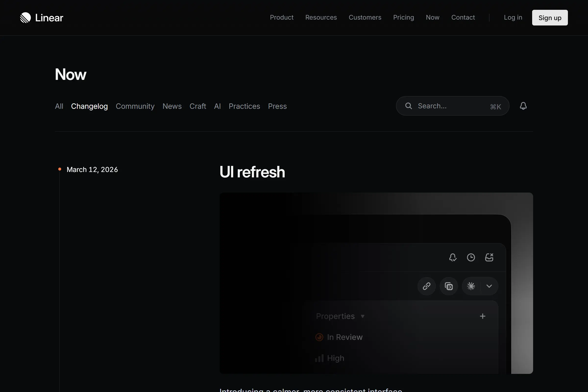The image size is (588, 392).
Task: Trigger the AI spark action button
Action: click(471, 286)
